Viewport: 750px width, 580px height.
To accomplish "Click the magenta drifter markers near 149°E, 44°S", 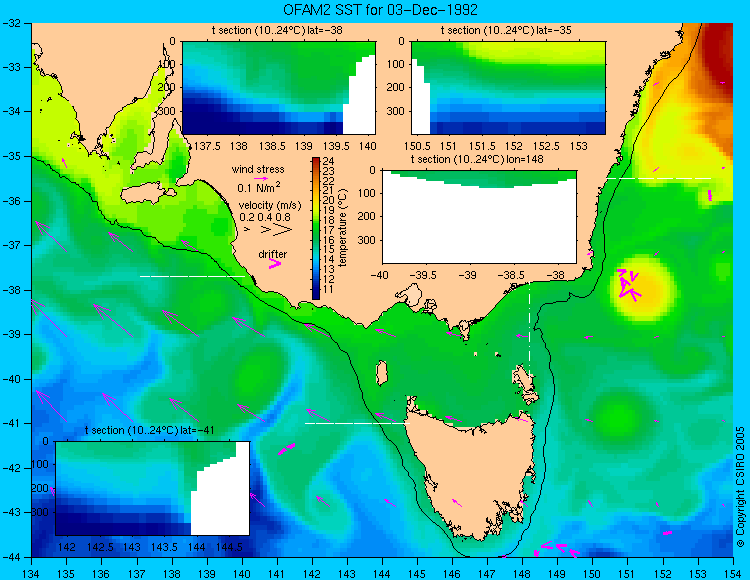I will (x=557, y=548).
